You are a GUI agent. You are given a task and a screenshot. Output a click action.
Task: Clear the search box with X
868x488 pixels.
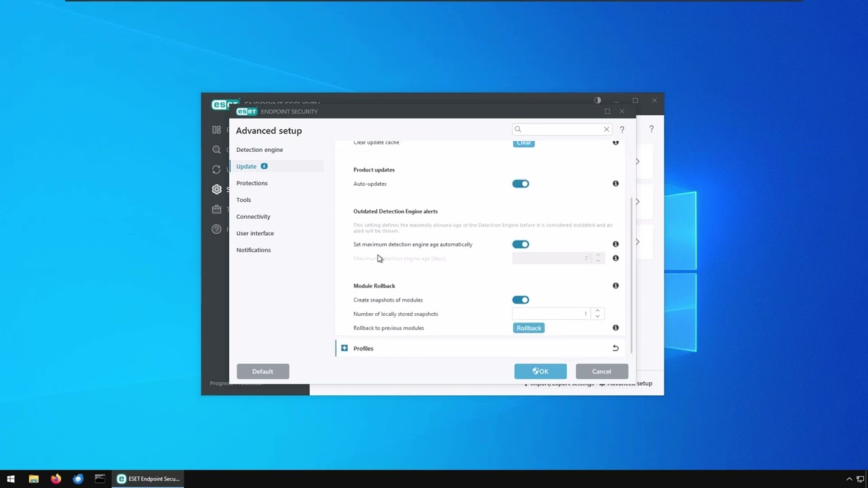pyautogui.click(x=606, y=129)
